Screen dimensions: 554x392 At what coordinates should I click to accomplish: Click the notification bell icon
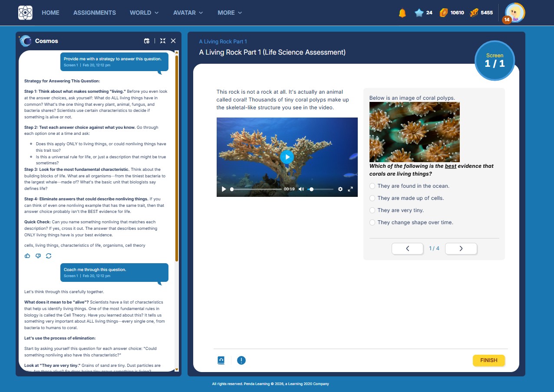point(402,13)
